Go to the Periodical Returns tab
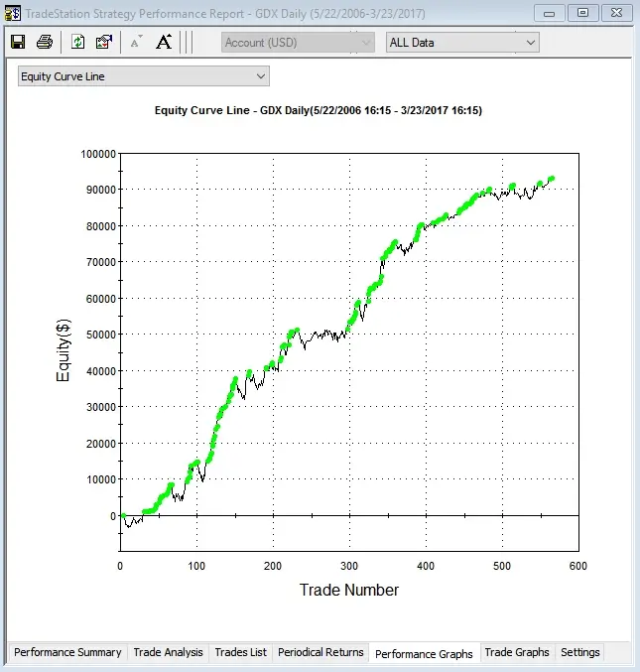Screen dimensions: 640x672 320,652
